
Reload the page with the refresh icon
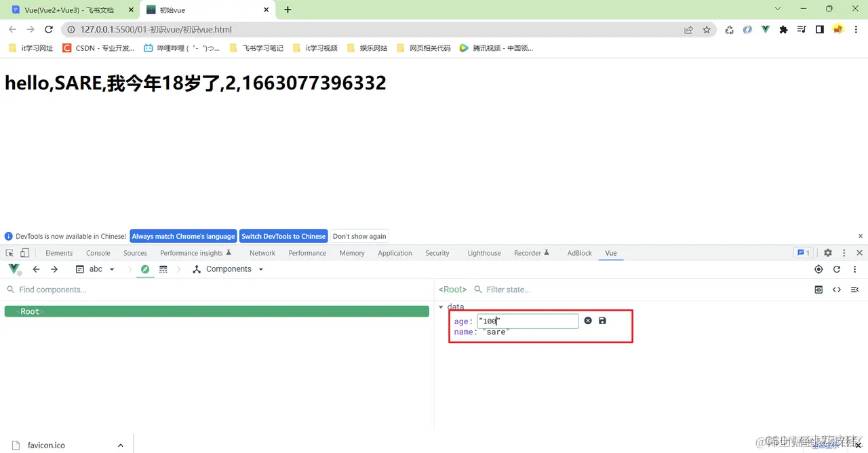tap(49, 30)
